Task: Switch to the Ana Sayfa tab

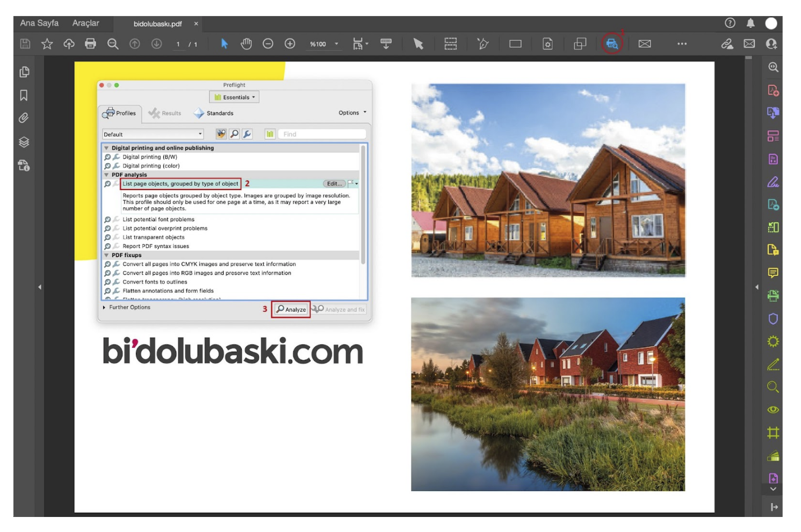Action: pos(39,23)
